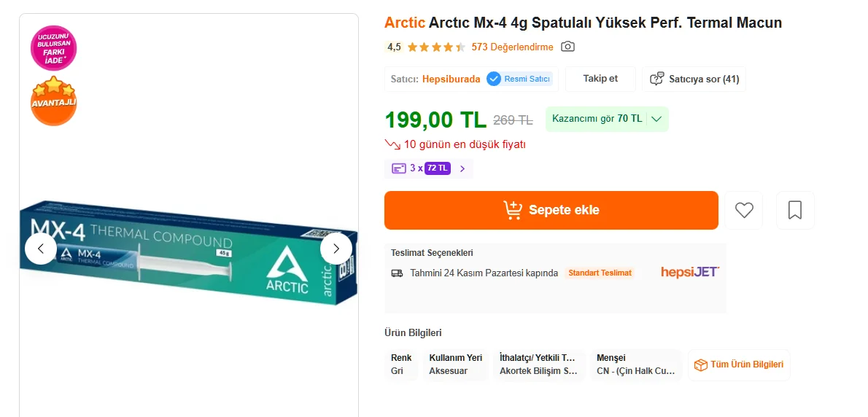Open the Hepsiburada seller link
Viewport: 868px width, 417px height.
pyautogui.click(x=451, y=79)
